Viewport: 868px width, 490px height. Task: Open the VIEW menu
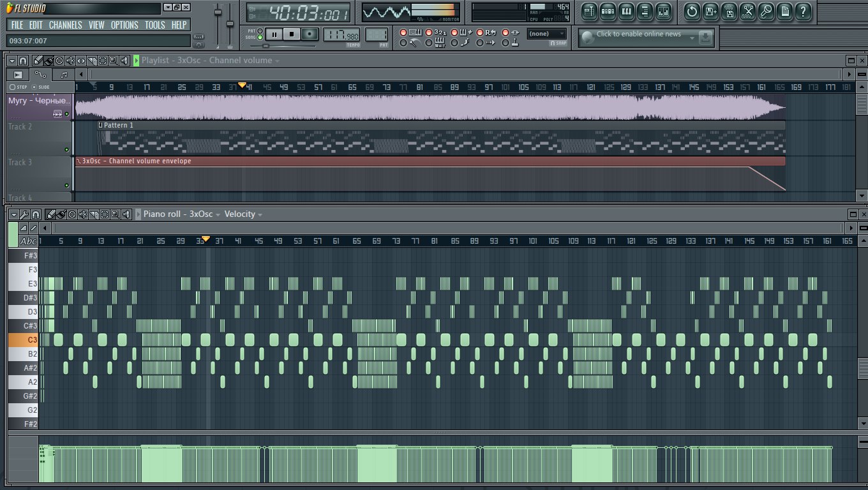[96, 25]
